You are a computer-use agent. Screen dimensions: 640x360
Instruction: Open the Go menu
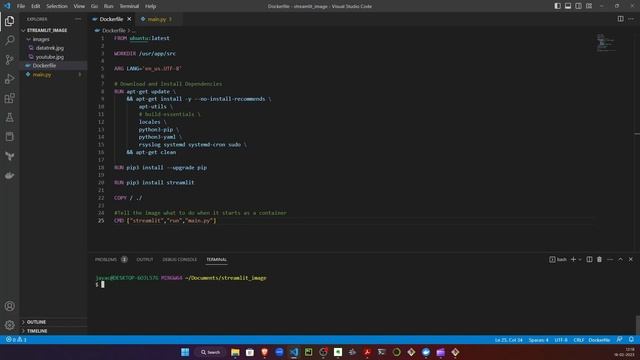(94, 6)
